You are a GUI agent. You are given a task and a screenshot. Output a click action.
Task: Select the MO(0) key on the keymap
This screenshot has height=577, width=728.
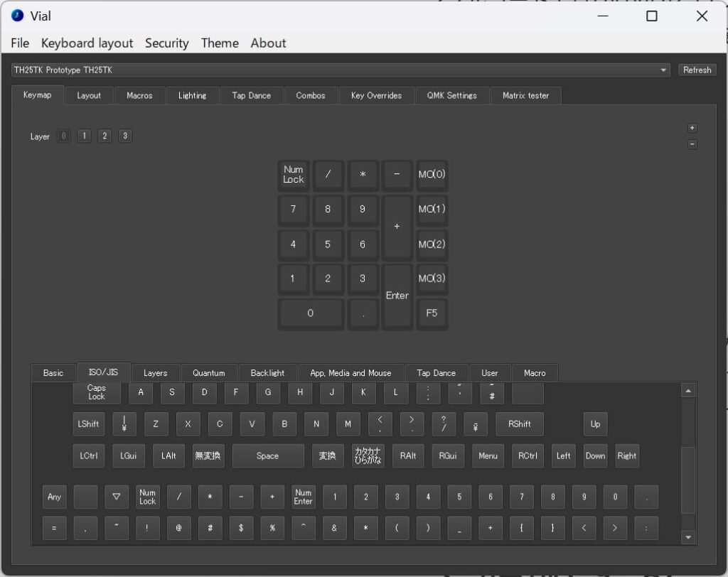432,175
